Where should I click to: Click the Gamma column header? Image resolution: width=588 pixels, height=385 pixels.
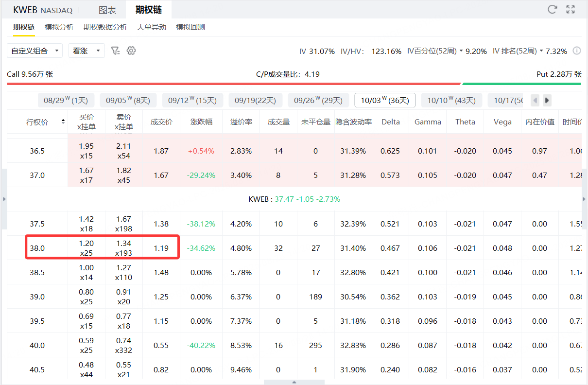(428, 122)
